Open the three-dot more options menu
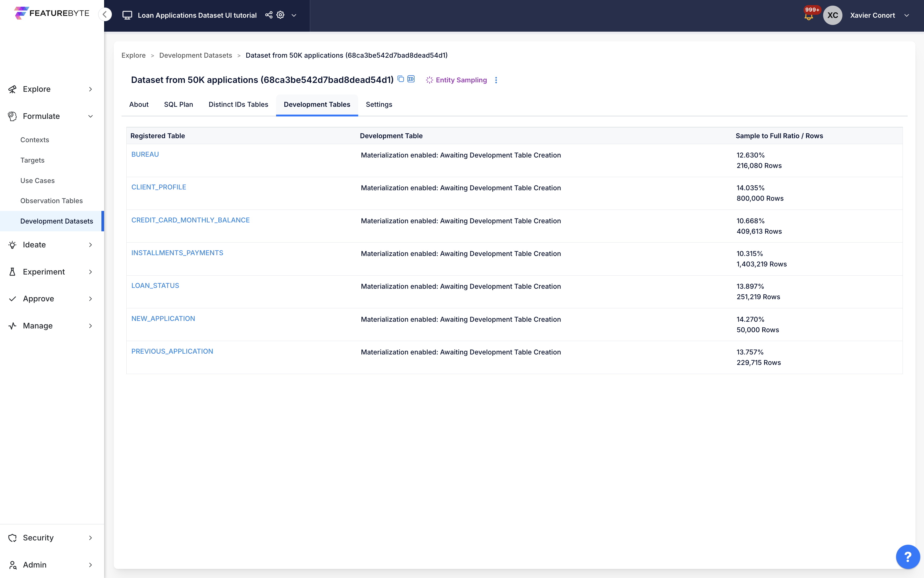 click(x=496, y=80)
